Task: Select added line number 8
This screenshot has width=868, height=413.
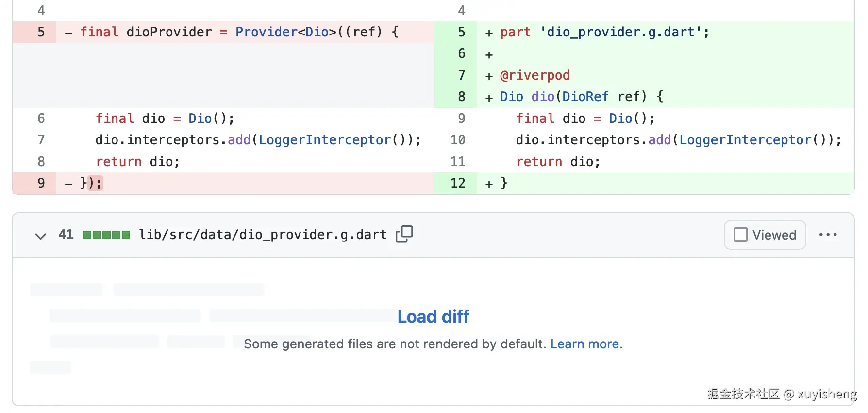Action: [x=461, y=97]
